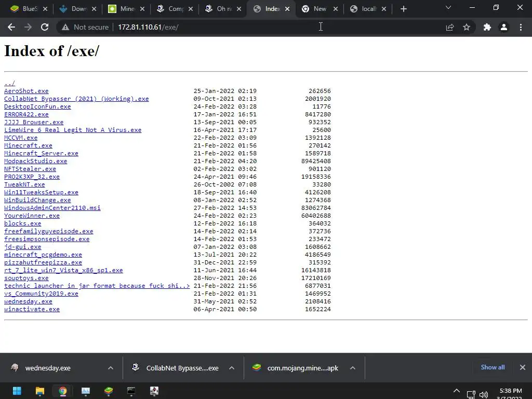Screen dimensions: 532x399
Task: Click the Minecraft_Server.exe link
Action: [41, 153]
